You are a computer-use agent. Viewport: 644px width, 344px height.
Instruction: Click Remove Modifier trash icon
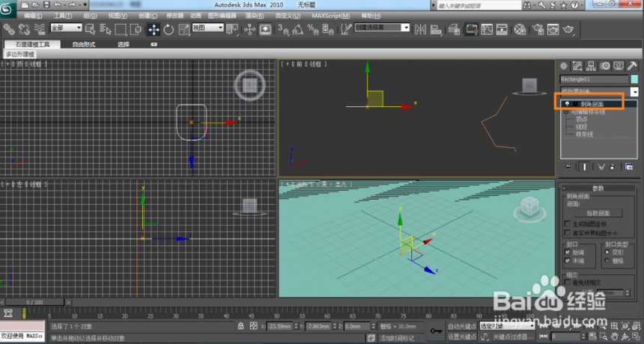pos(613,167)
